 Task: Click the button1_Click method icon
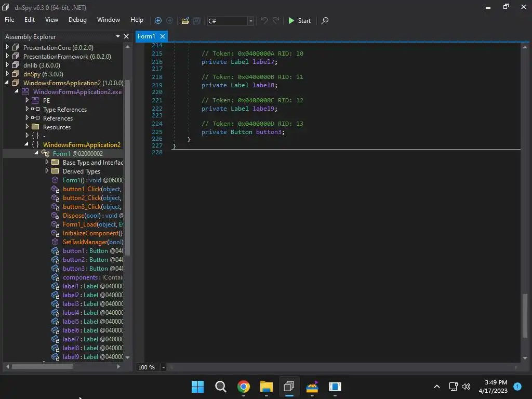click(x=55, y=189)
